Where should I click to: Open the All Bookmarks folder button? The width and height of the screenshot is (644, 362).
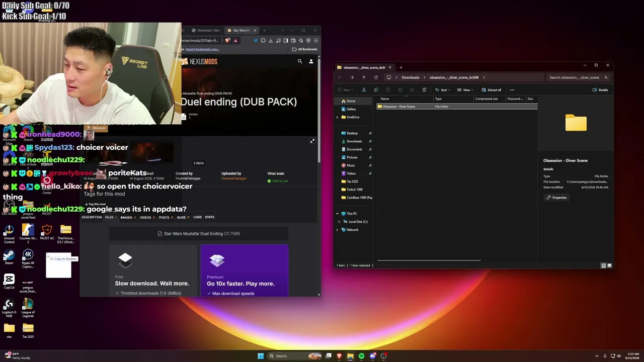pyautogui.click(x=305, y=49)
